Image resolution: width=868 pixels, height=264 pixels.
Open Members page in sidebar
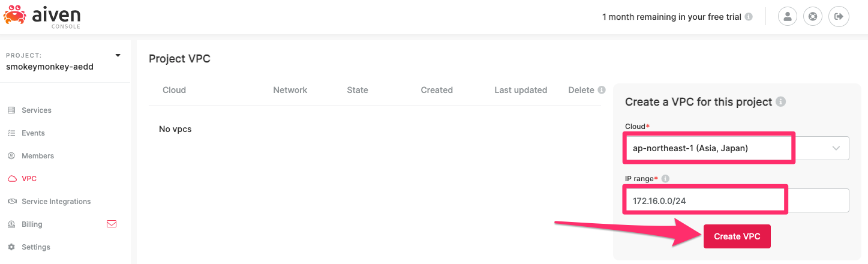[37, 156]
